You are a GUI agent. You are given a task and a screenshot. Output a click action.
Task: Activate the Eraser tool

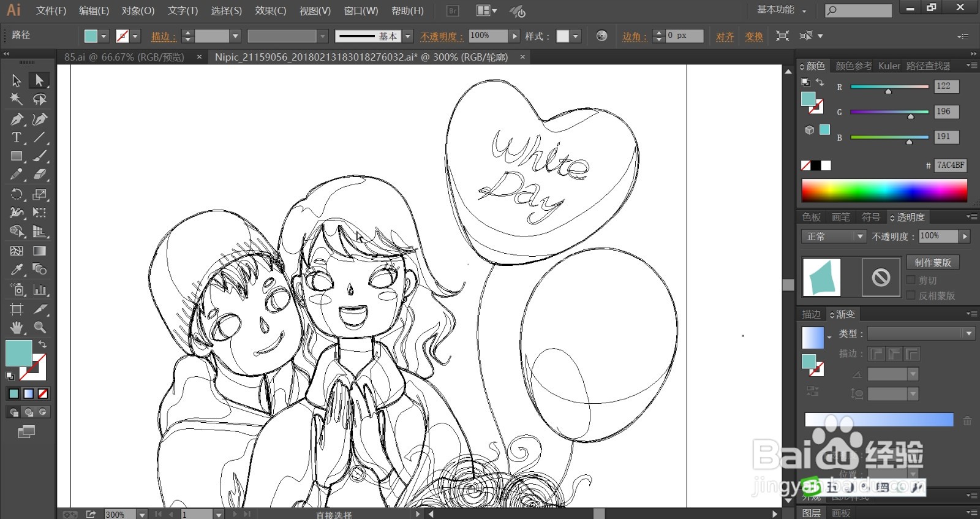(40, 175)
